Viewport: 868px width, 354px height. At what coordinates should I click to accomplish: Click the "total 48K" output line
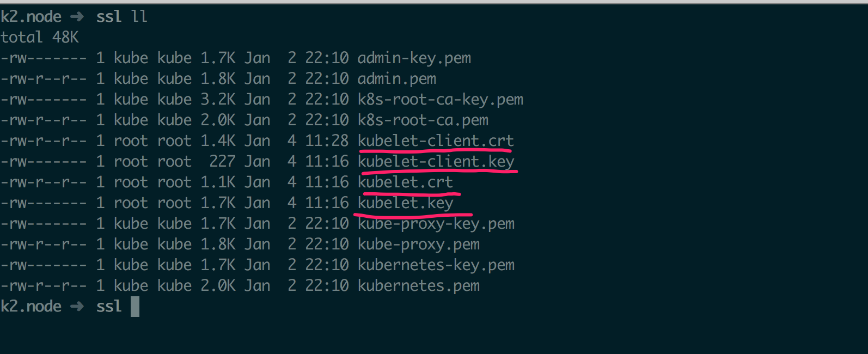pyautogui.click(x=40, y=38)
